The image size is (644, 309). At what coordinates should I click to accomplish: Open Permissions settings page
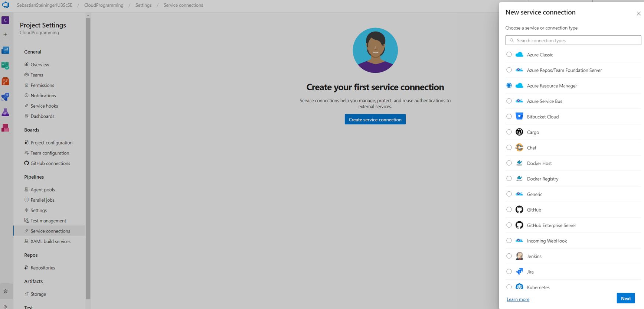42,85
